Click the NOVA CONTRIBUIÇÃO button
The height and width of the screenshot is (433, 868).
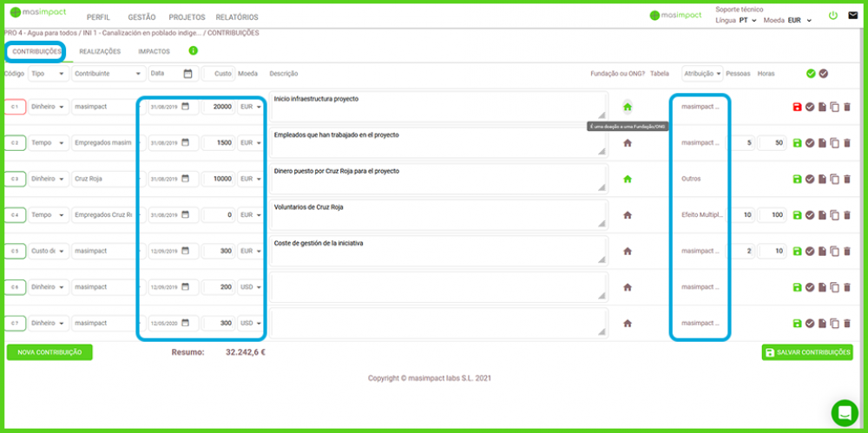coord(49,352)
